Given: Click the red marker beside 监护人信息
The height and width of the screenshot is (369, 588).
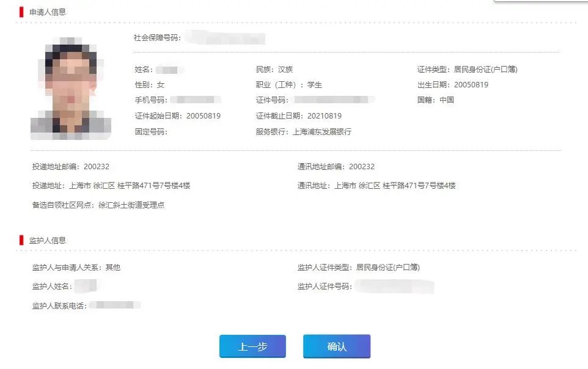Looking at the screenshot, I should pos(22,240).
